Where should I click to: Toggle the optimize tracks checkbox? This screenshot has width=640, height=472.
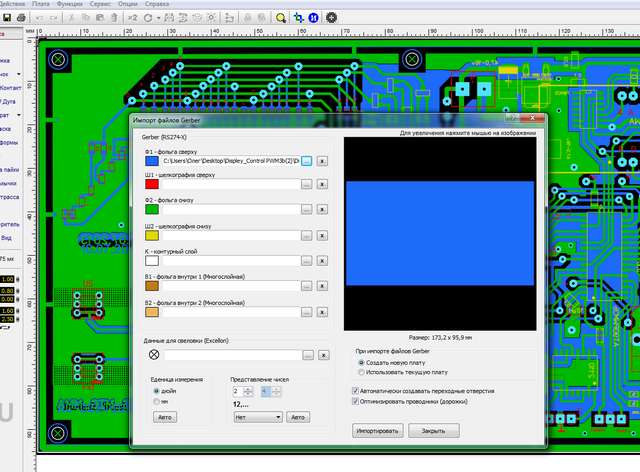tap(357, 401)
